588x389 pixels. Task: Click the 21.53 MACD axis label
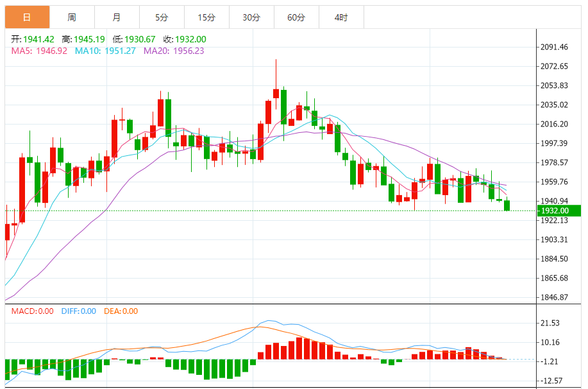pyautogui.click(x=550, y=323)
